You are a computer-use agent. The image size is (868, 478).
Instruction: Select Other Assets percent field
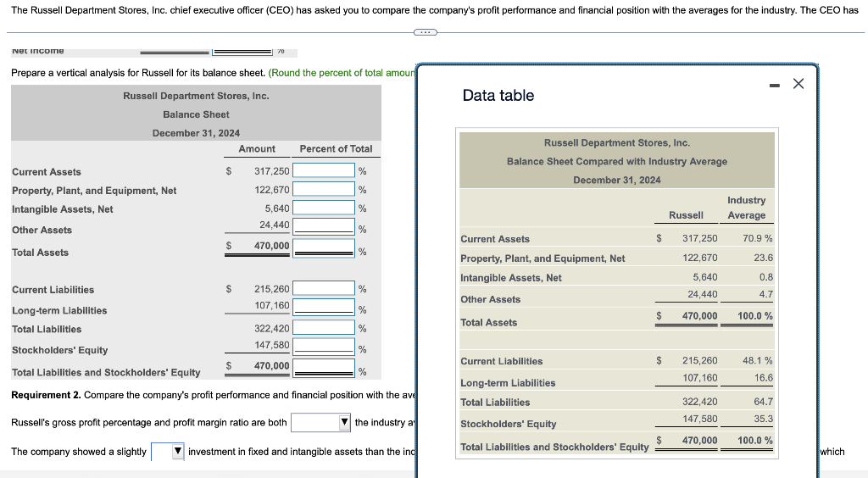324,225
